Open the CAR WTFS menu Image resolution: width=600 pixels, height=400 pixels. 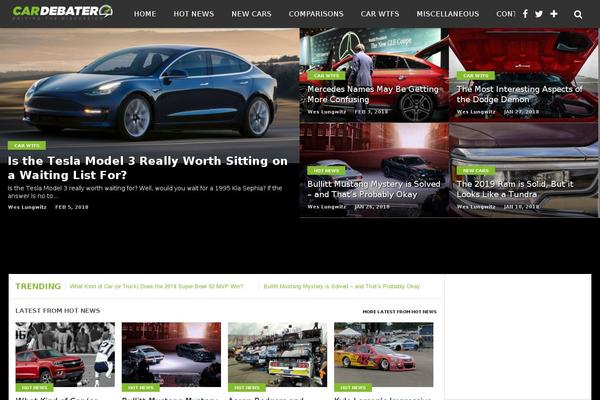pyautogui.click(x=380, y=14)
